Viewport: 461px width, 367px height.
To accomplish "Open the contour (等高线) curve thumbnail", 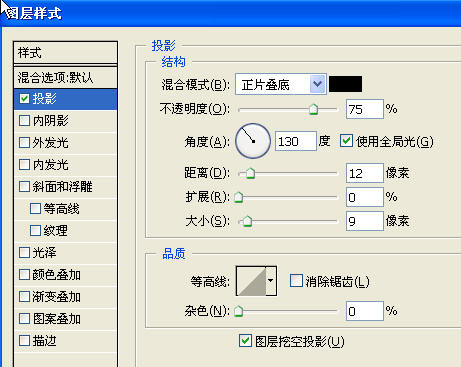I will click(x=251, y=281).
